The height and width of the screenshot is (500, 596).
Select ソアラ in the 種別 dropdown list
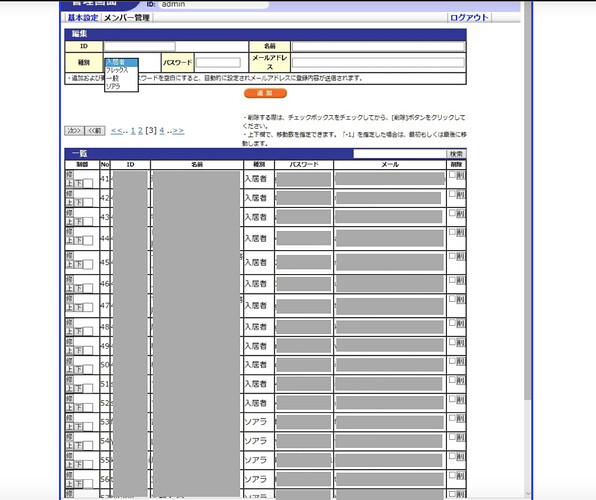121,86
